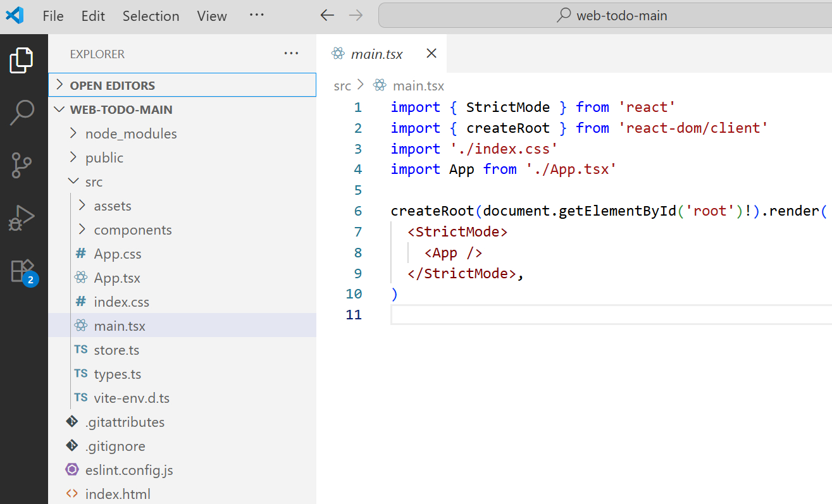Open store.ts from the explorer
The width and height of the screenshot is (832, 504).
click(x=116, y=350)
